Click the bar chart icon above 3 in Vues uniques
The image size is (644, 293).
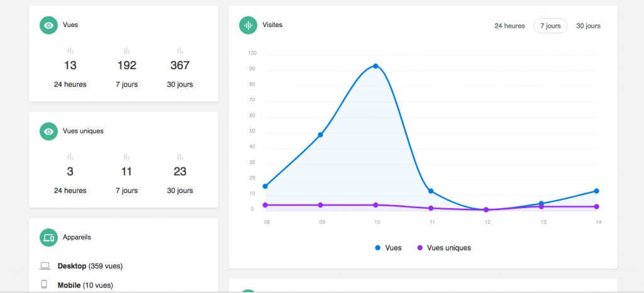click(70, 157)
